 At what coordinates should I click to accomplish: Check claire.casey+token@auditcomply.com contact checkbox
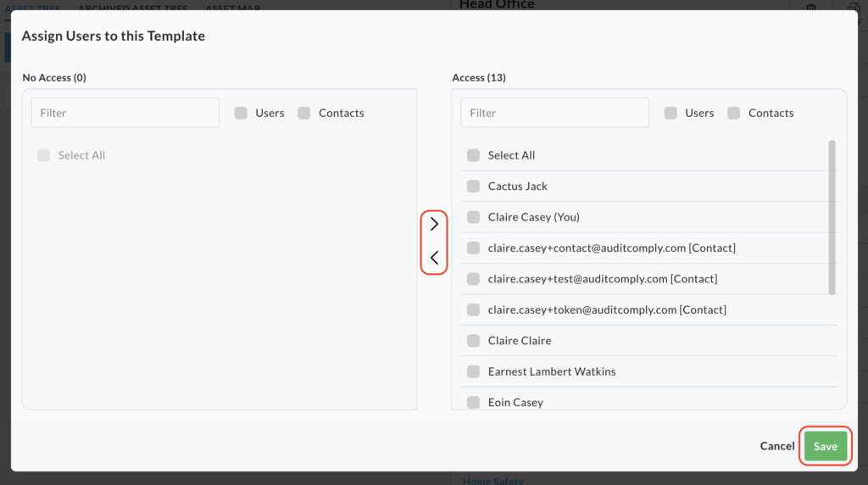point(473,310)
